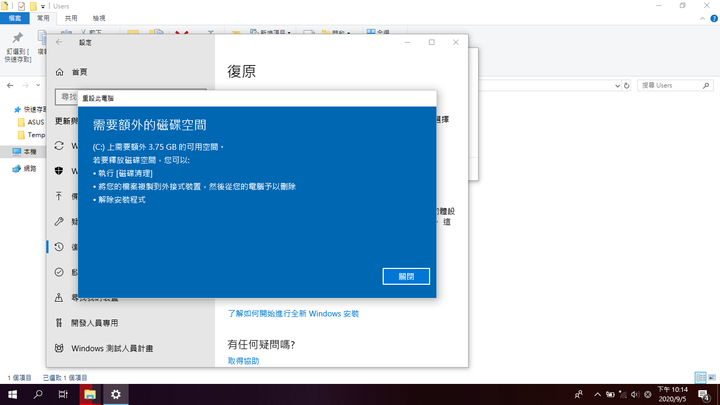
Task: Click the 搜尋 Users search box
Action: [x=675, y=85]
